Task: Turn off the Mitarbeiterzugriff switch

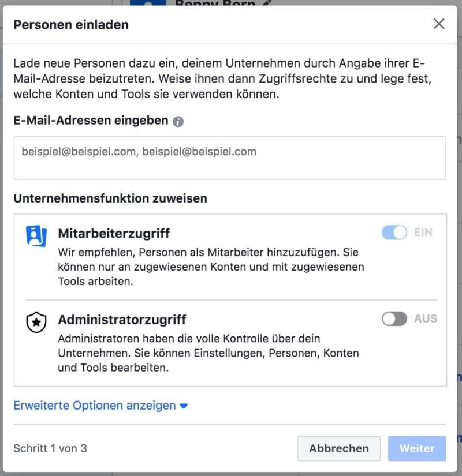Action: pos(394,233)
